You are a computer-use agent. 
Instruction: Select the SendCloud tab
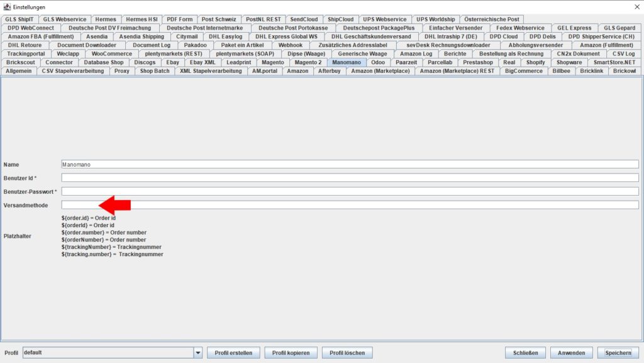click(x=304, y=20)
